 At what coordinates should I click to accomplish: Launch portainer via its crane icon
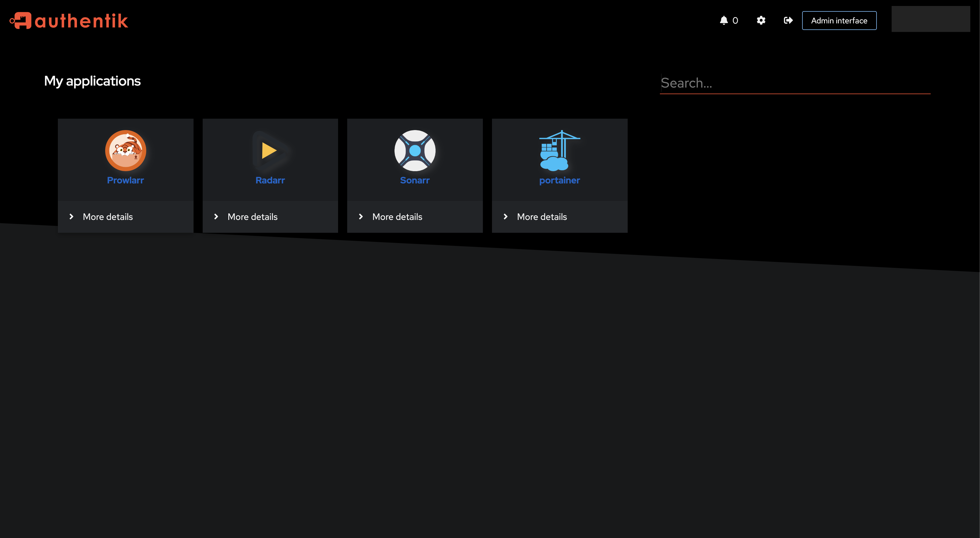(x=559, y=150)
